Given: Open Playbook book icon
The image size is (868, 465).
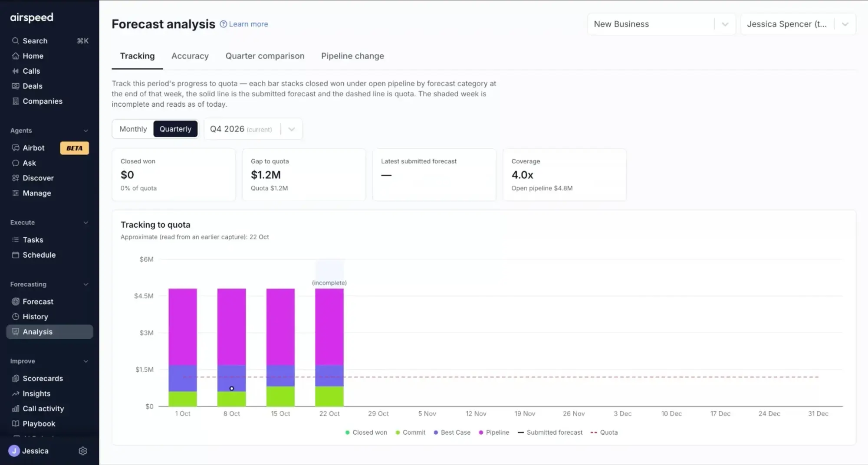Looking at the screenshot, I should [16, 424].
